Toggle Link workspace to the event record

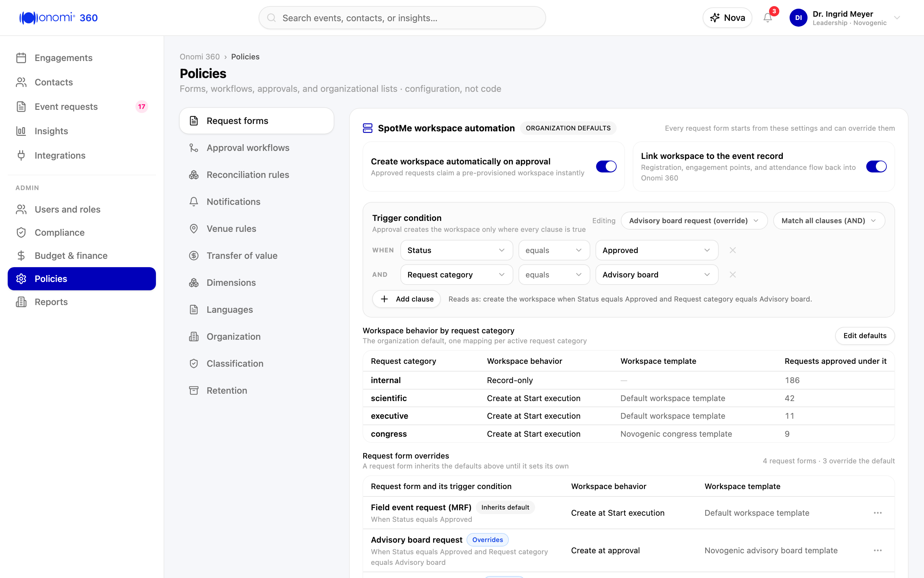tap(876, 167)
